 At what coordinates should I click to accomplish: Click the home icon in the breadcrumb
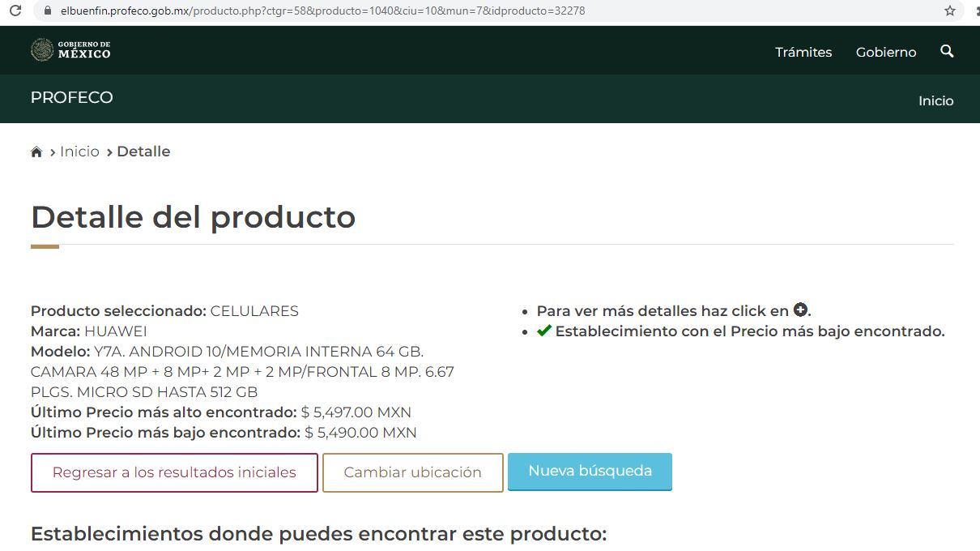point(36,152)
